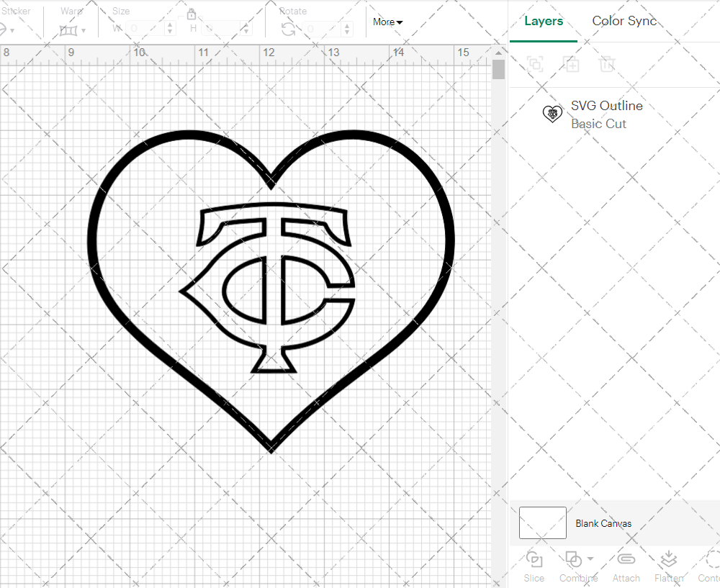Click the Height size input field

point(221,29)
